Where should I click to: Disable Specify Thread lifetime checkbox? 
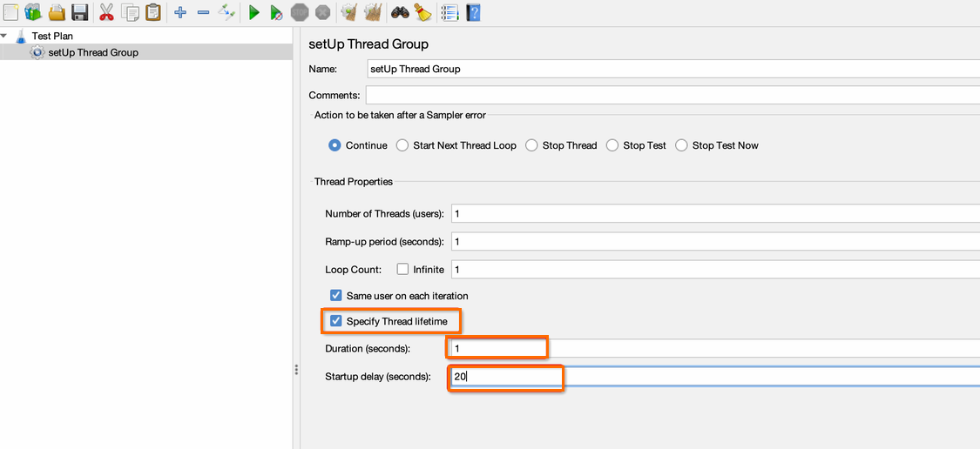pos(336,321)
